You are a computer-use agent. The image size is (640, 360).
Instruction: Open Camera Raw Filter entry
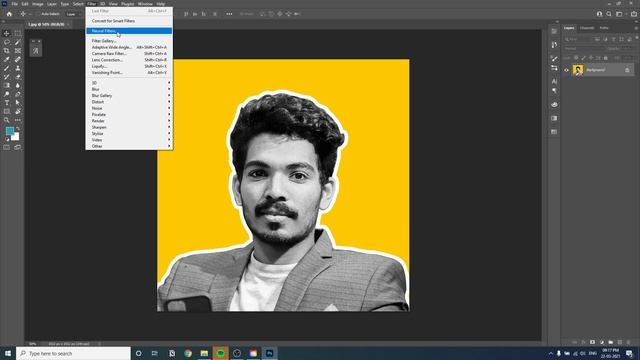coord(129,53)
